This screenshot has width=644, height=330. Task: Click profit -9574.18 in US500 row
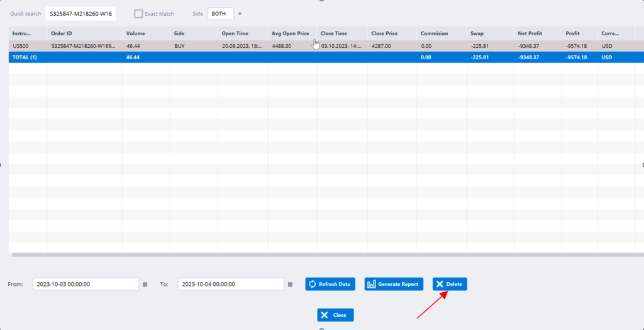(x=580, y=46)
